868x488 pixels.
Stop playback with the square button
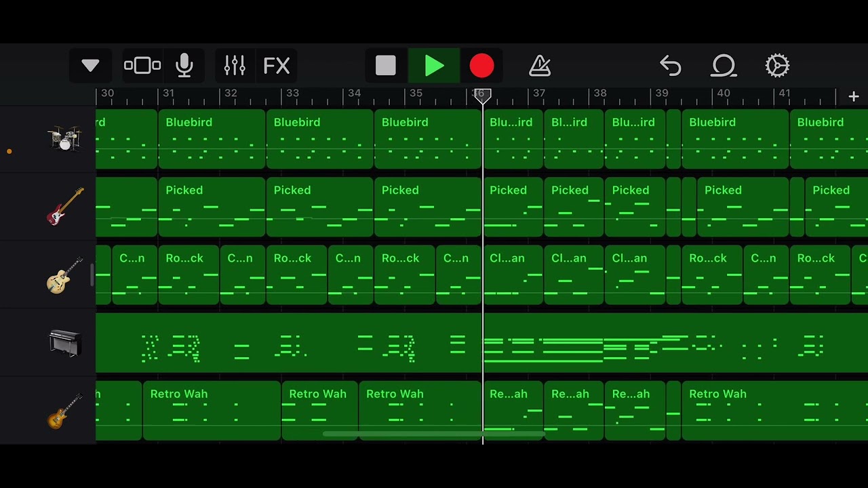coord(386,66)
